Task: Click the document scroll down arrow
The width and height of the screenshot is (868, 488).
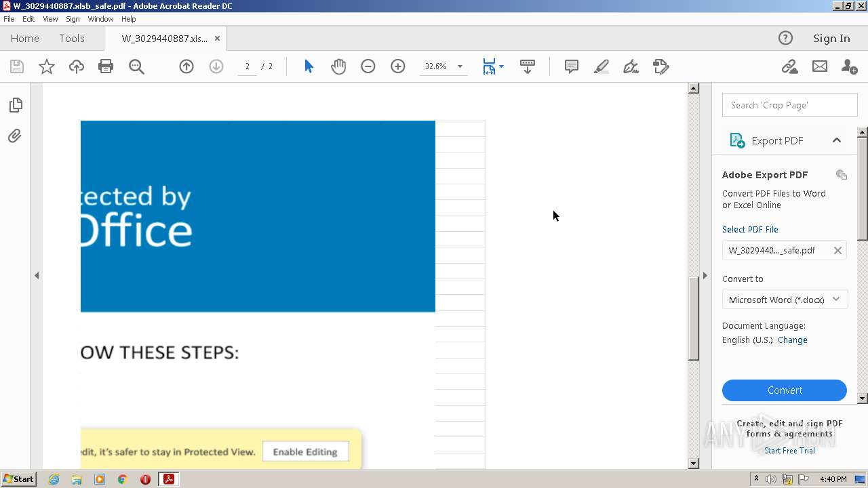Action: [x=693, y=464]
